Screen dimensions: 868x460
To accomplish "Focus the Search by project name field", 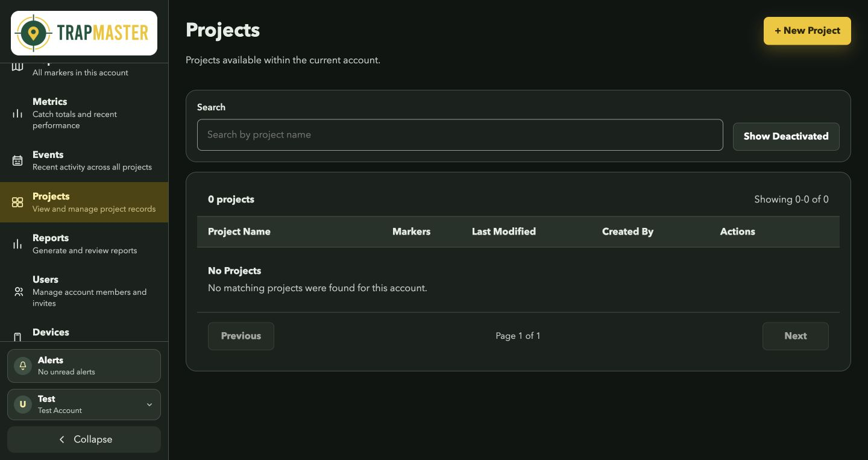I will (x=460, y=135).
